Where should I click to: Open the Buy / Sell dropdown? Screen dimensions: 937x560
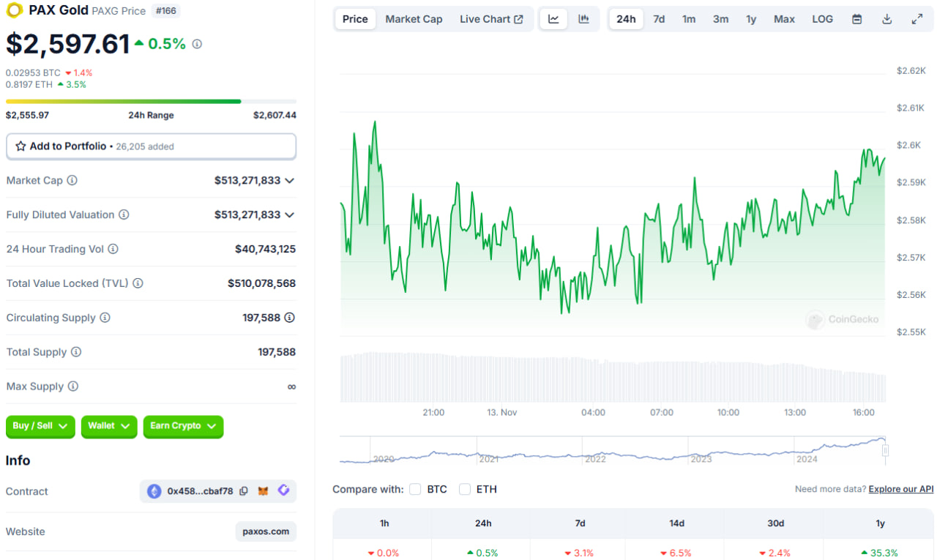click(40, 426)
